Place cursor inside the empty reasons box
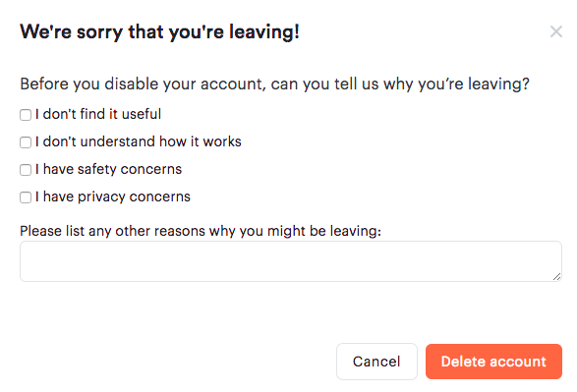Viewport: 577px width, 392px height. click(291, 261)
